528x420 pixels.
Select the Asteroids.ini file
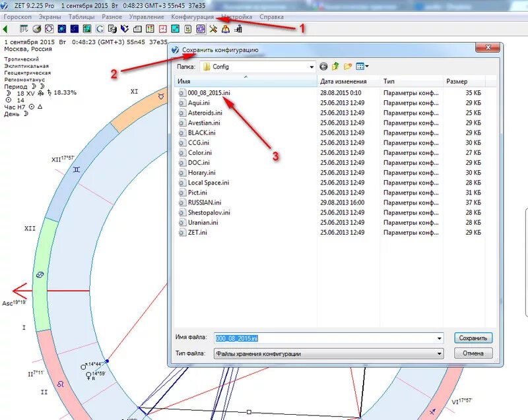[205, 113]
